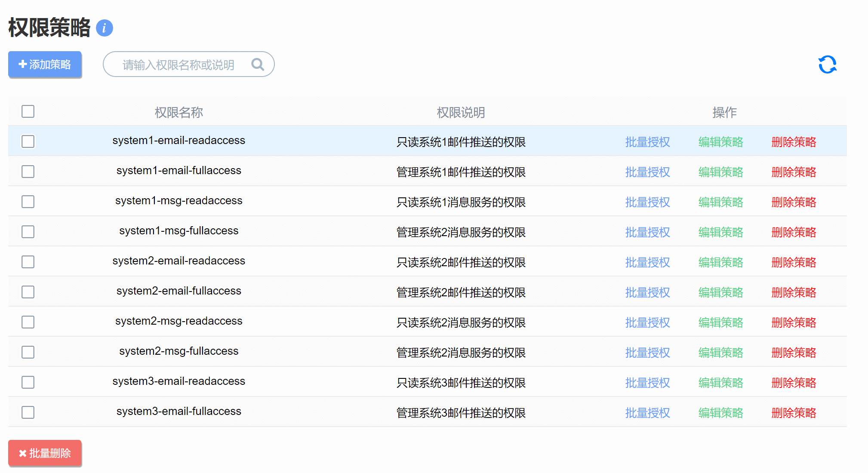Click 删除策略 for system3-email-readaccess

pos(794,383)
